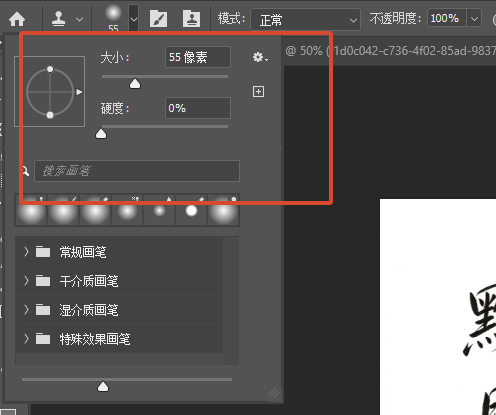Click the brush angle and roundness widget
496x415 pixels.
pos(49,92)
